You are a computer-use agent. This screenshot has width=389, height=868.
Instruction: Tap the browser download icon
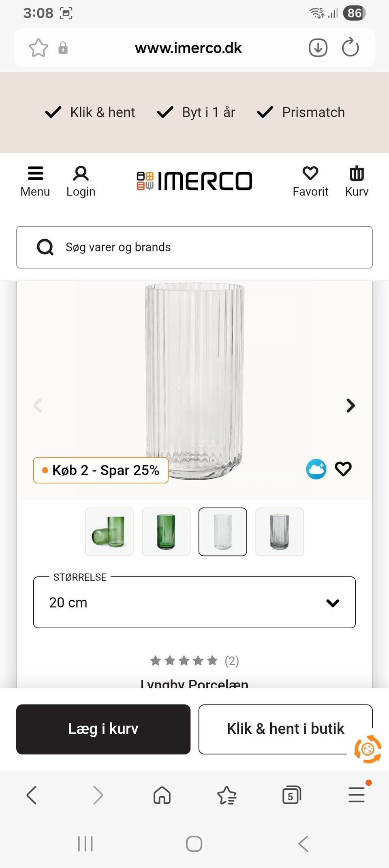coord(318,48)
